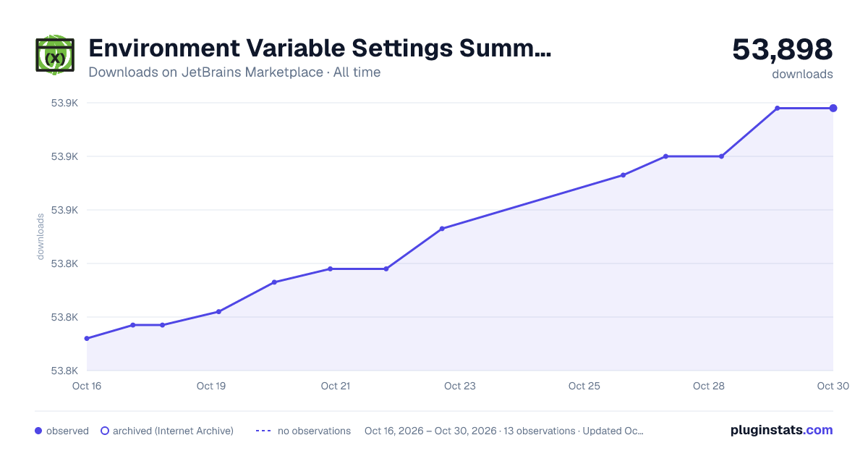The width and height of the screenshot is (868, 456).
Task: Click the hollow archived legend marker
Action: coord(105,431)
